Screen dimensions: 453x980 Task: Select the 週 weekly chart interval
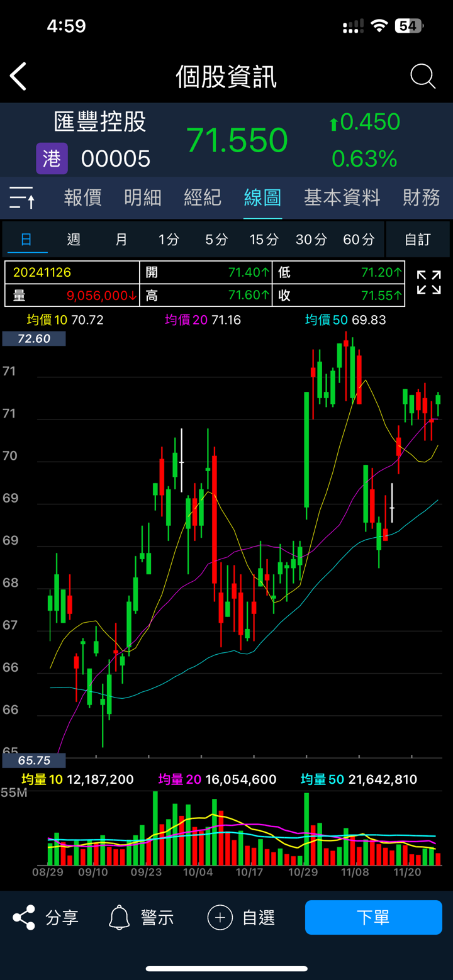74,239
